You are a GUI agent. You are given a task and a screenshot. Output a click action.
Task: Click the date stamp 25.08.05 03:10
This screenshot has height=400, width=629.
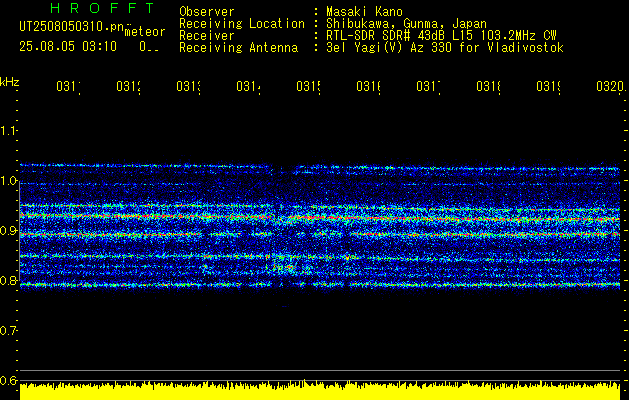68,47
